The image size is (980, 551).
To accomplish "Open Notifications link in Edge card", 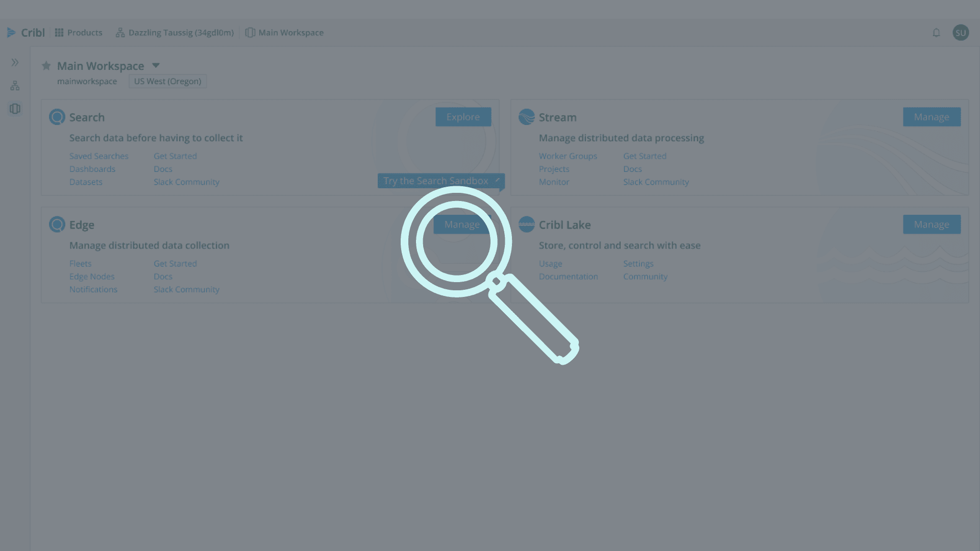I will coord(93,289).
